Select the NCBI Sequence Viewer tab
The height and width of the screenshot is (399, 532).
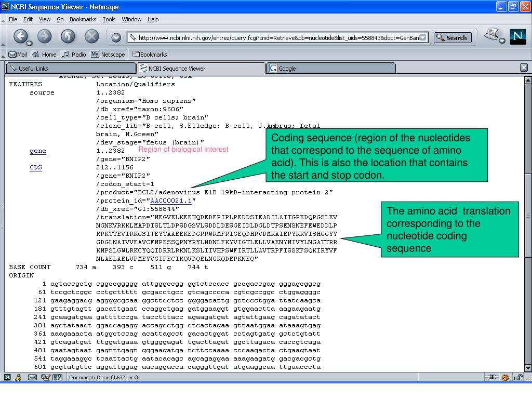(201, 68)
